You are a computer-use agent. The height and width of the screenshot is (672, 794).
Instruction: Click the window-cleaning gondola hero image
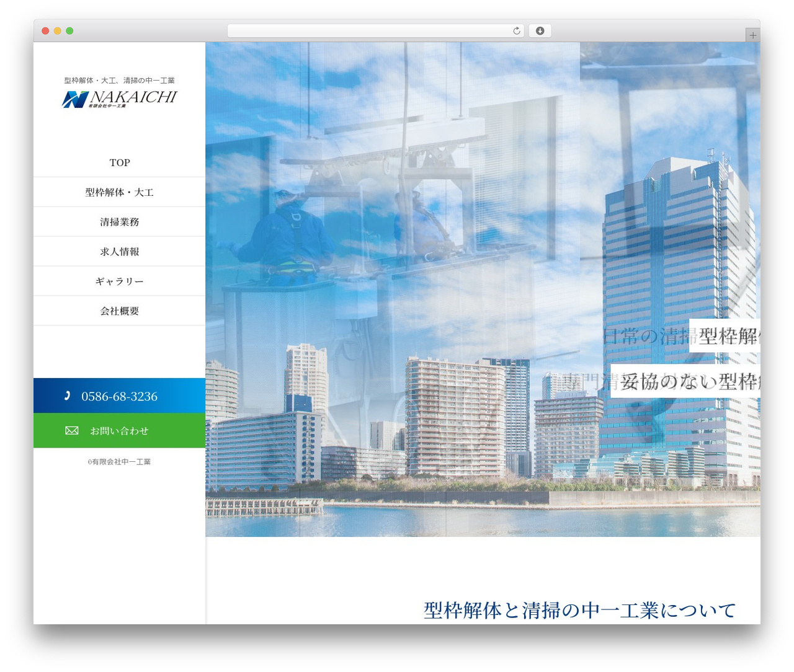click(x=483, y=289)
